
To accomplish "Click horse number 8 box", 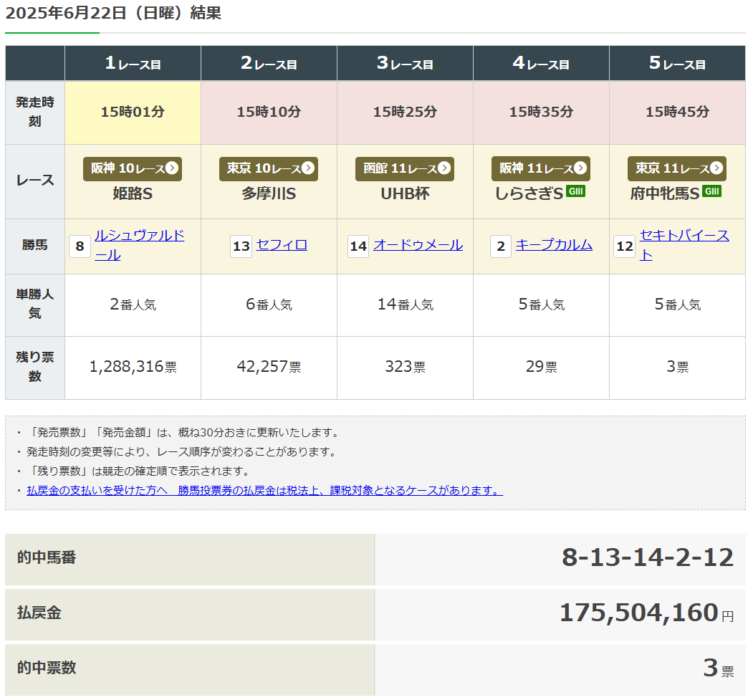I will pyautogui.click(x=80, y=246).
